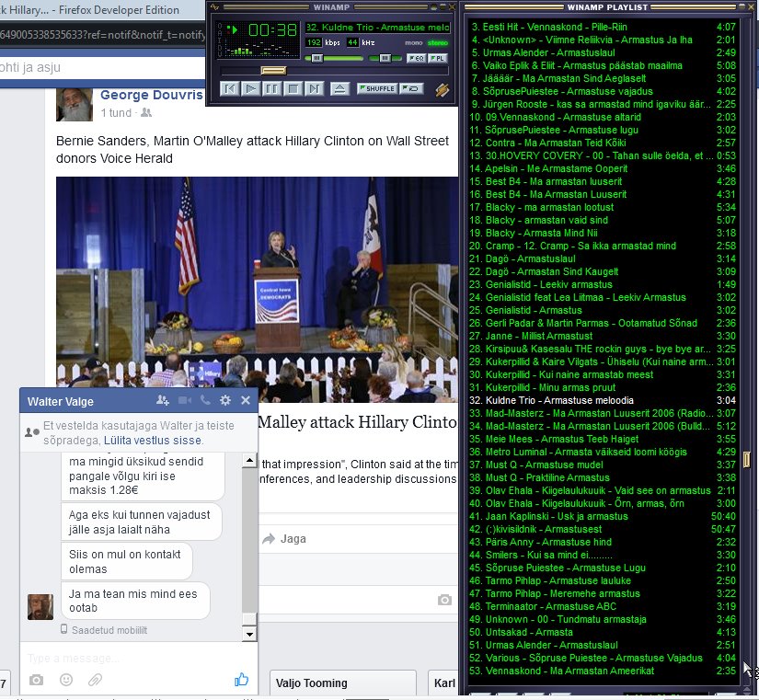Select playlist track '12. Contra - Ma Armastan Teid Kõiki'
Screen dimensions: 759x700
[604, 143]
